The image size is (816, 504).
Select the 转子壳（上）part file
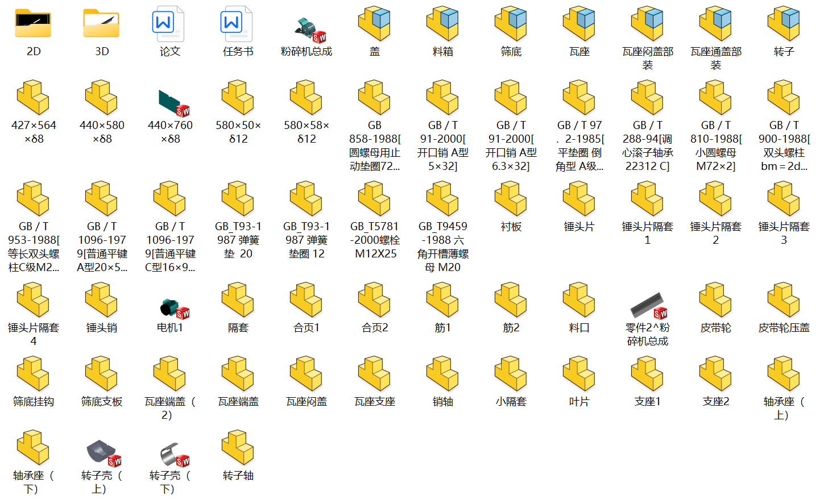102,452
